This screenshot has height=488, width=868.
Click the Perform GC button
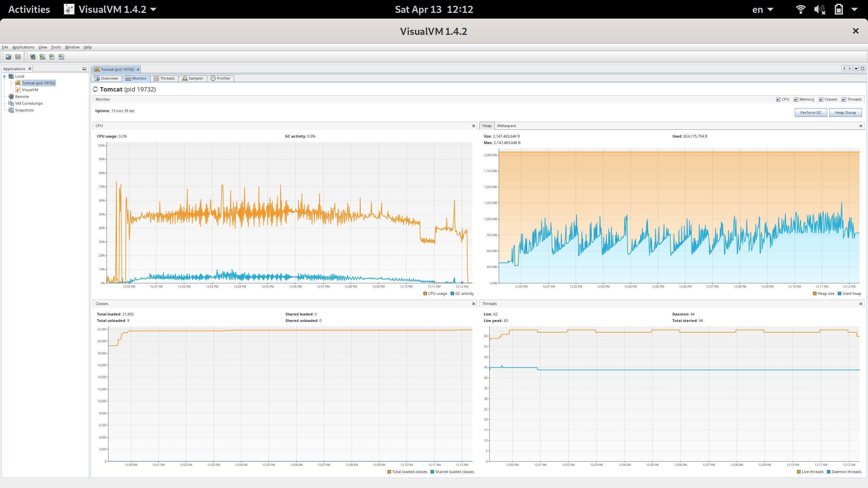click(x=811, y=113)
